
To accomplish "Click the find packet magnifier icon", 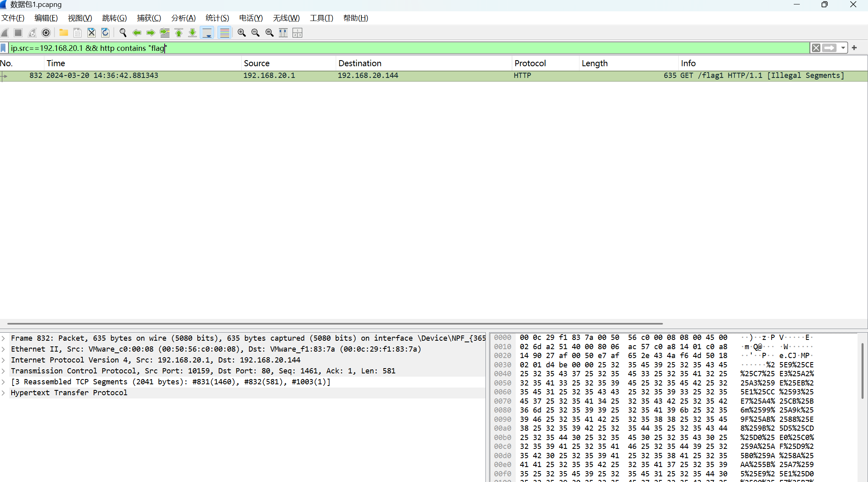I will coord(123,33).
